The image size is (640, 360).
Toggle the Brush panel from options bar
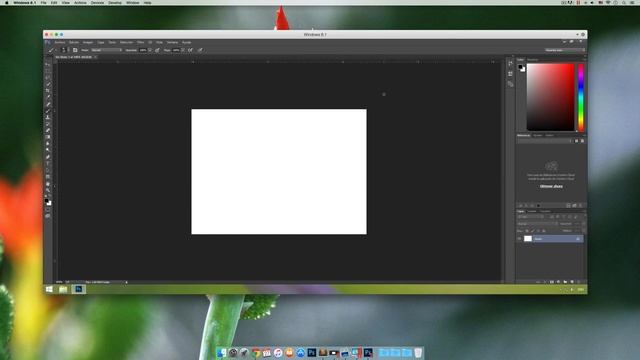point(75,50)
